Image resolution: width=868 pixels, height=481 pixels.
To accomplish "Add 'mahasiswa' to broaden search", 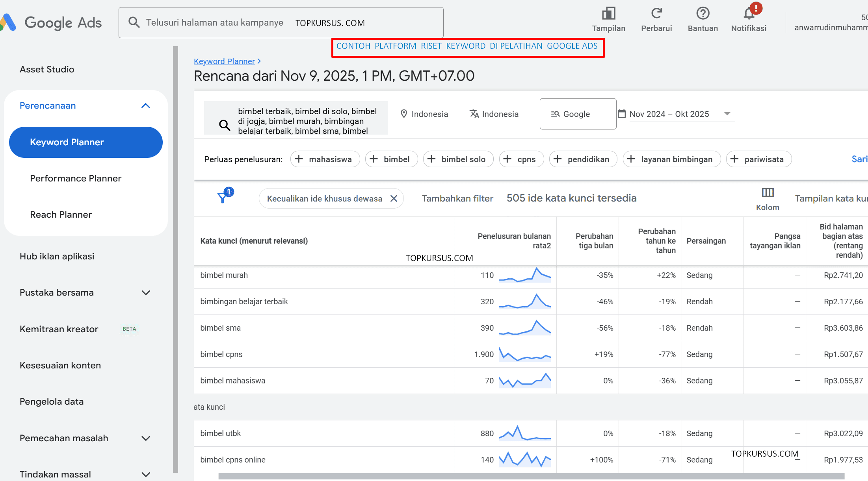I will click(325, 159).
